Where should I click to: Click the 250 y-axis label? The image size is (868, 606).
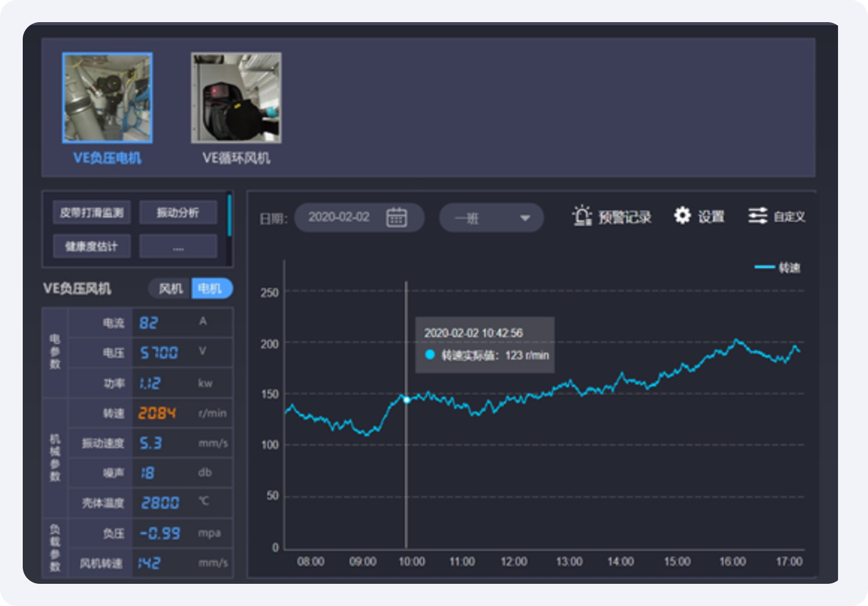270,293
